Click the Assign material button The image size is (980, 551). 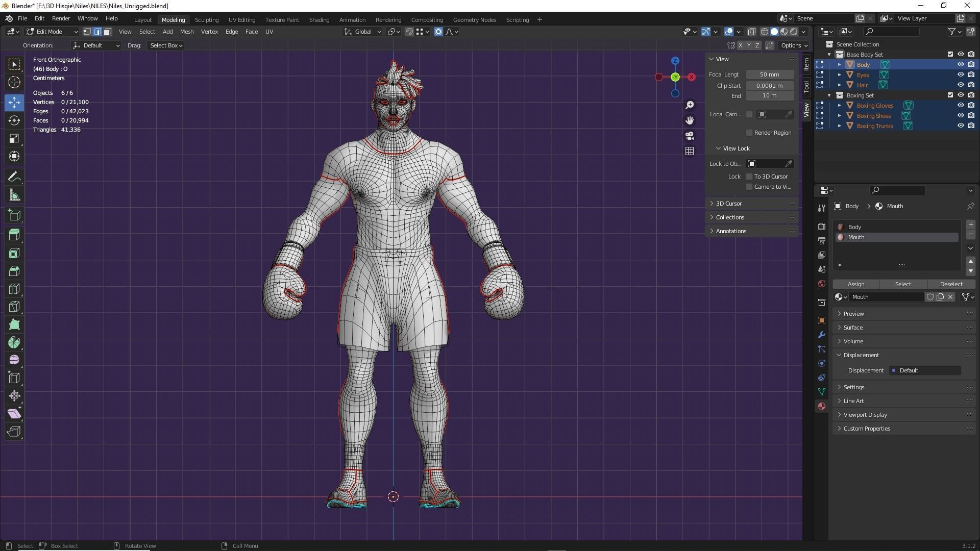pos(855,284)
